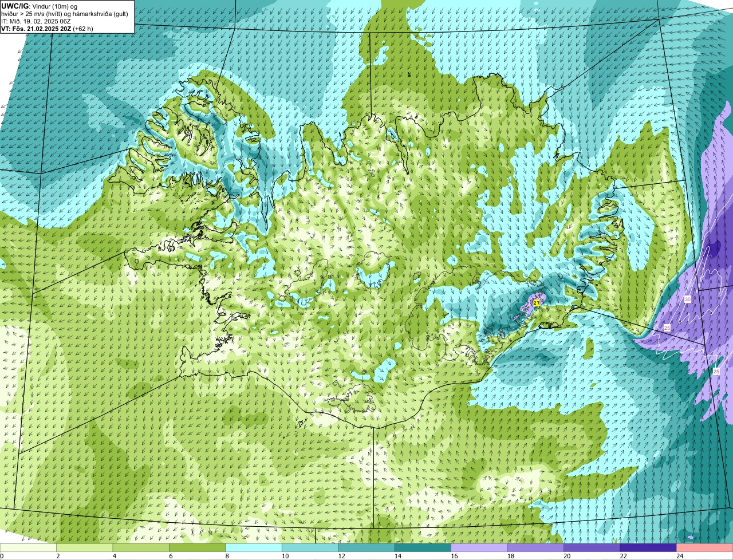Click the yellow maximum gust marker "27"
This screenshot has height=560, width=733.
coord(536,302)
